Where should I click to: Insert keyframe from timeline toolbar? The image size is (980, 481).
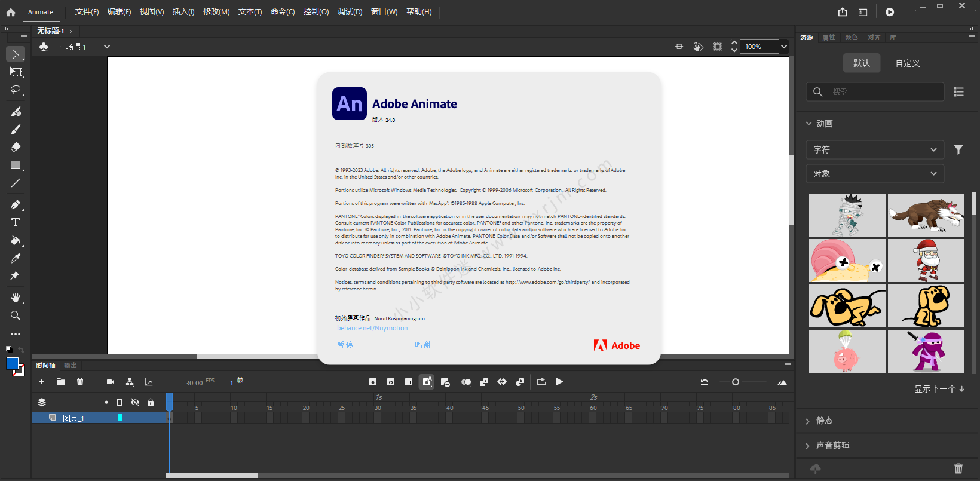(x=373, y=382)
